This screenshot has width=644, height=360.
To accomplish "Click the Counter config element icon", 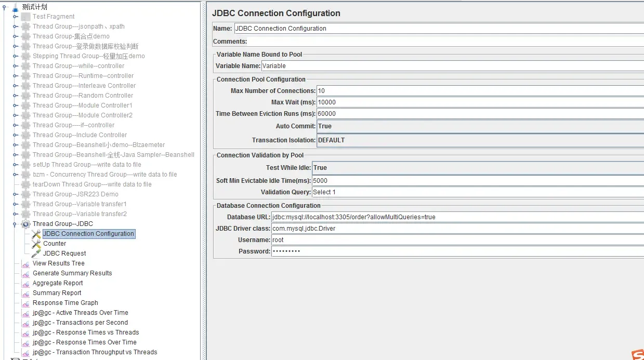I will point(36,244).
